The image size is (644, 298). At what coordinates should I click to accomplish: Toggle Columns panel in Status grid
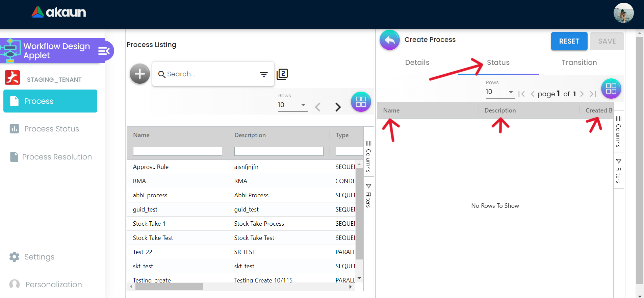pos(618,131)
